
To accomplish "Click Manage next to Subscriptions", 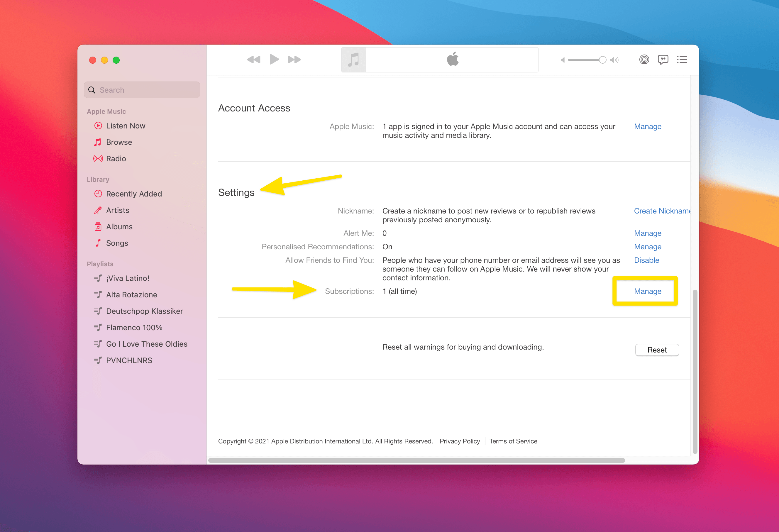I will pos(647,291).
